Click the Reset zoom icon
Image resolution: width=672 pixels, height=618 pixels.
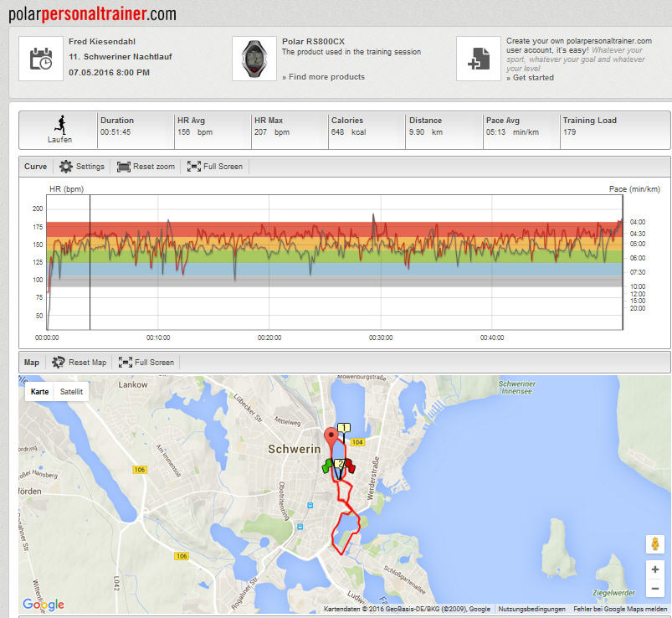[x=123, y=167]
